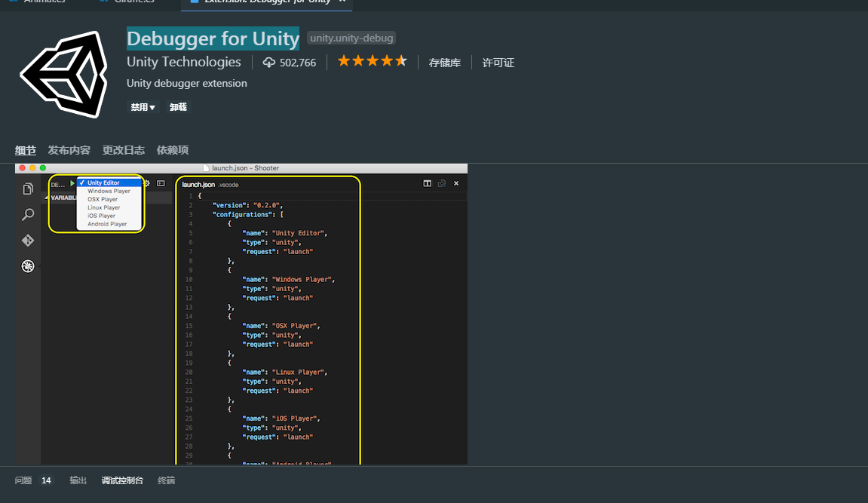Viewport: 868px width, 503px height.
Task: Select Windows Player in the configuration dropdown
Action: 109,191
